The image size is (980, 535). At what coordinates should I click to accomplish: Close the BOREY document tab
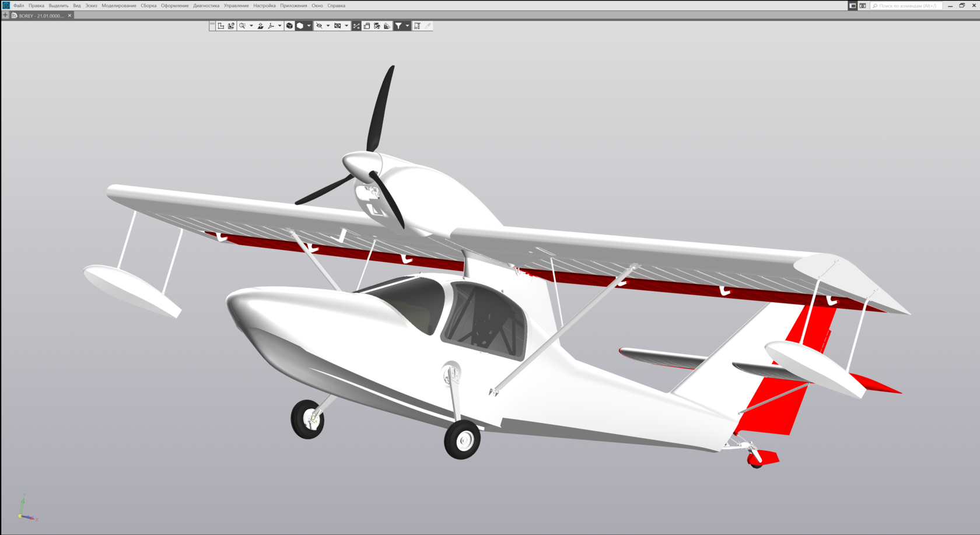coord(69,16)
